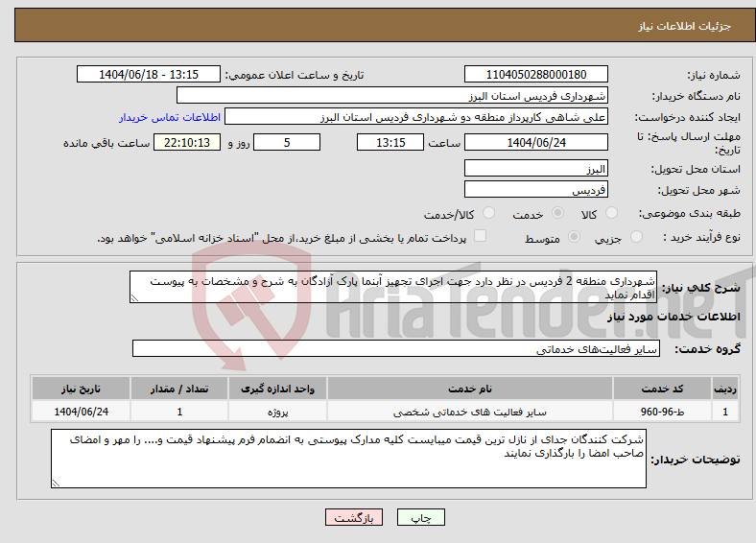Click the buyer name field شهرداری فردیس
Screen dimensions: 756x543
(392, 96)
